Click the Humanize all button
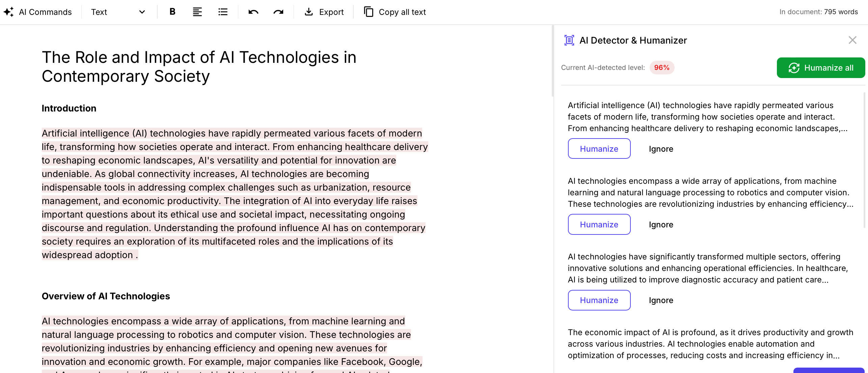Screen dimensions: 868x373 (x=821, y=68)
